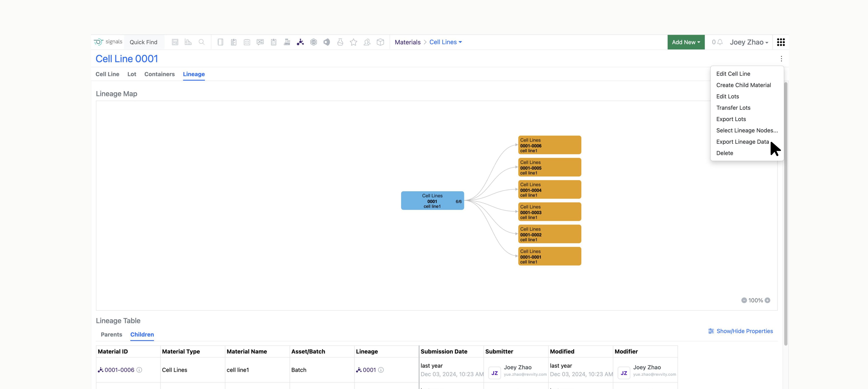Select the 0001-0004 child node
The height and width of the screenshot is (389, 868).
[x=550, y=190]
